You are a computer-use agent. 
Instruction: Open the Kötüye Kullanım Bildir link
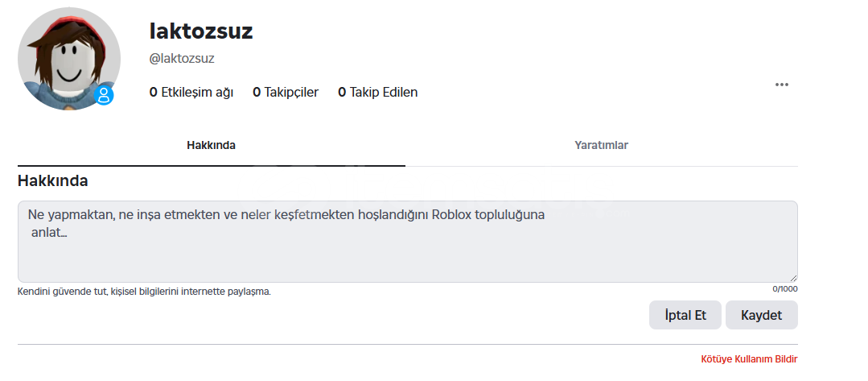click(x=749, y=358)
